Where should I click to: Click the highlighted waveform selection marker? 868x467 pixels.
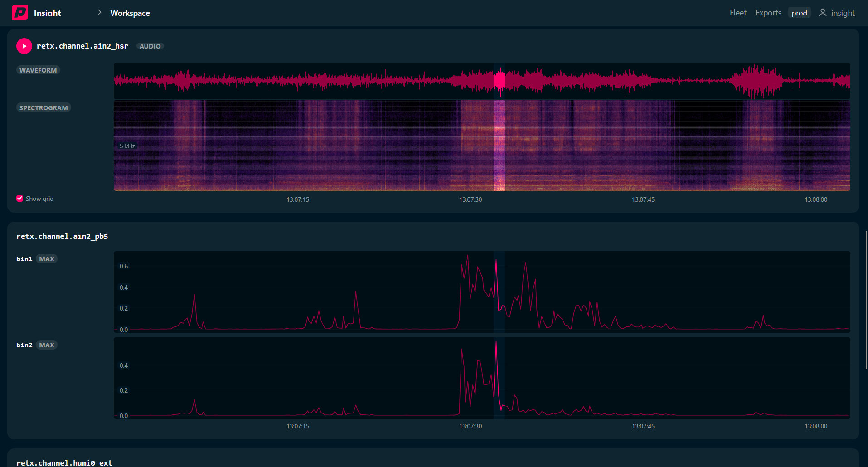click(x=499, y=81)
